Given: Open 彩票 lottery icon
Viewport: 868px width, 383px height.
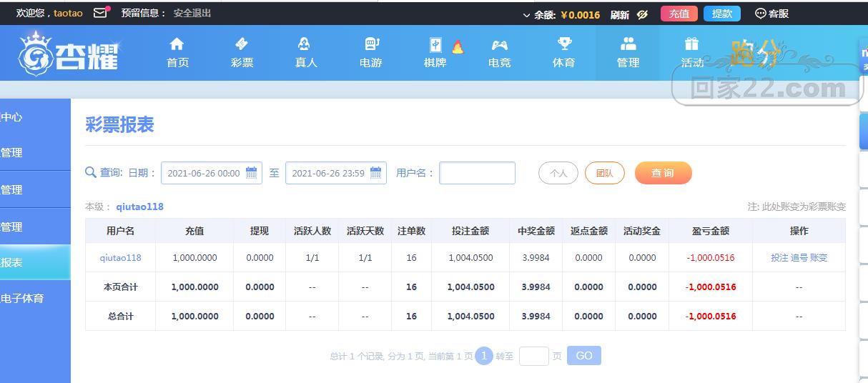Looking at the screenshot, I should pos(242,44).
